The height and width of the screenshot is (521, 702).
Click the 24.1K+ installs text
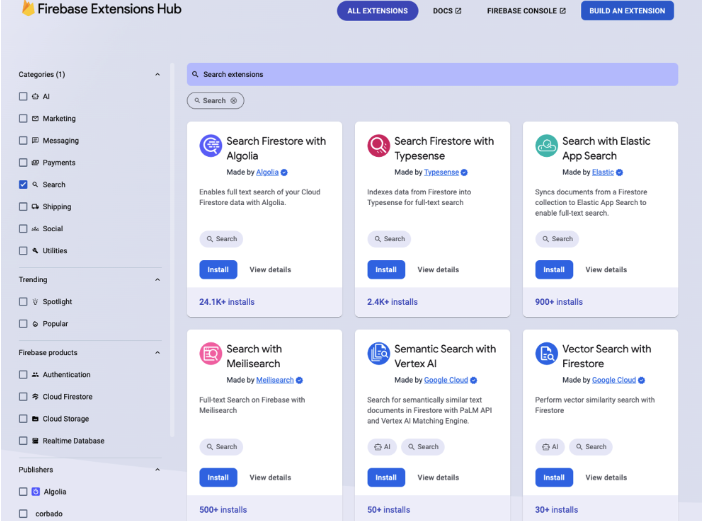pyautogui.click(x=227, y=302)
